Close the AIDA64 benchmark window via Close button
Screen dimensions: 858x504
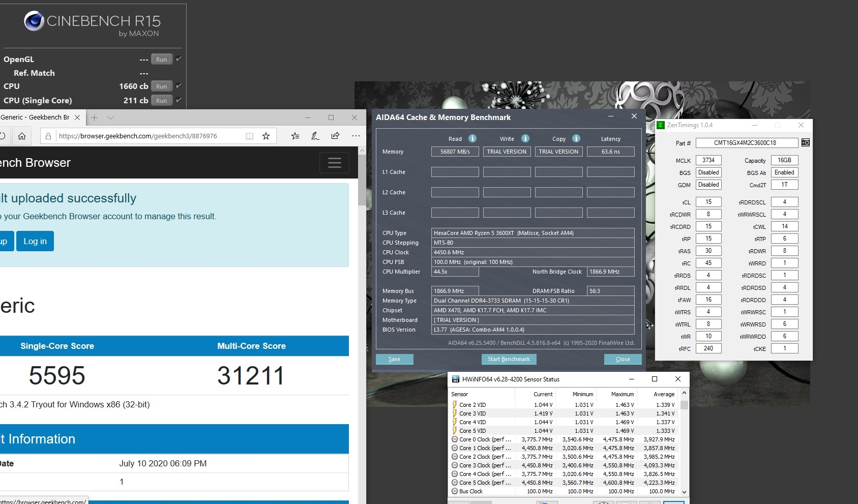click(623, 359)
